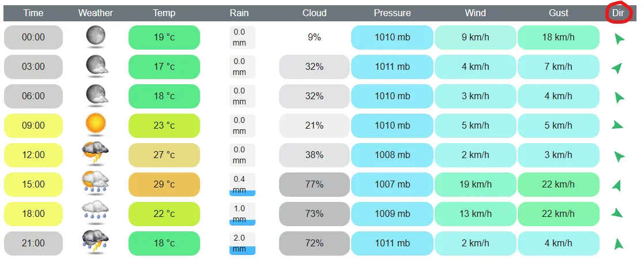Select the wind direction arrow for 15:00
Screen dimensions: 644x270
click(616, 186)
